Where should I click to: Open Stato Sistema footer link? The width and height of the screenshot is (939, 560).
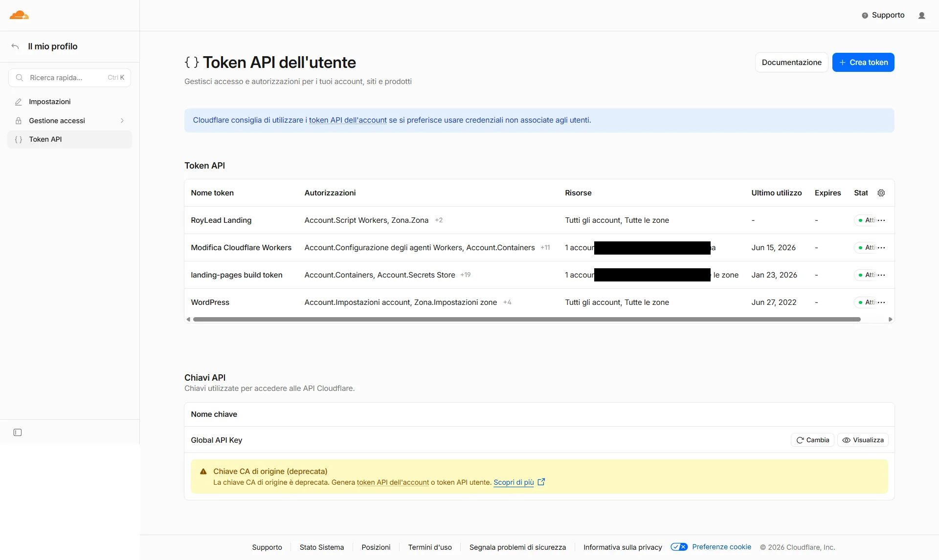point(322,547)
